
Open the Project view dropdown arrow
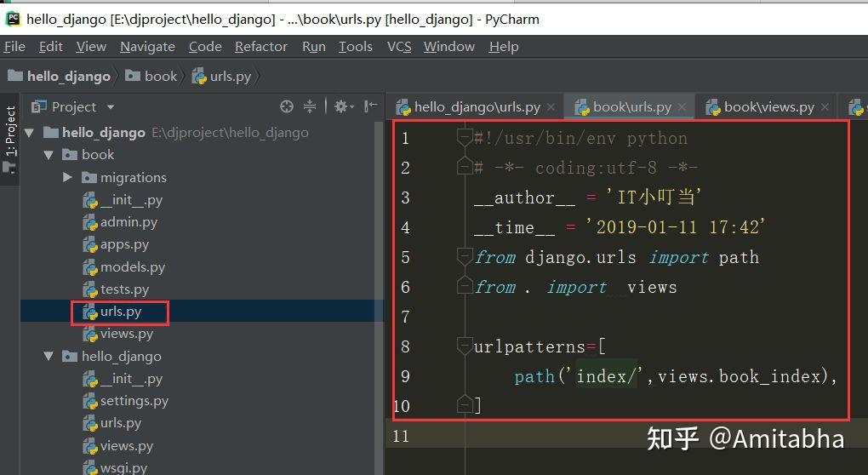110,107
